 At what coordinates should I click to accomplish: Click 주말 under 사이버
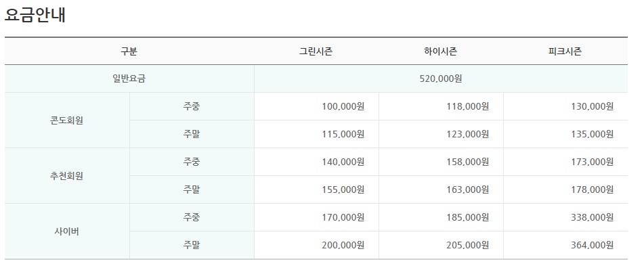[192, 245]
